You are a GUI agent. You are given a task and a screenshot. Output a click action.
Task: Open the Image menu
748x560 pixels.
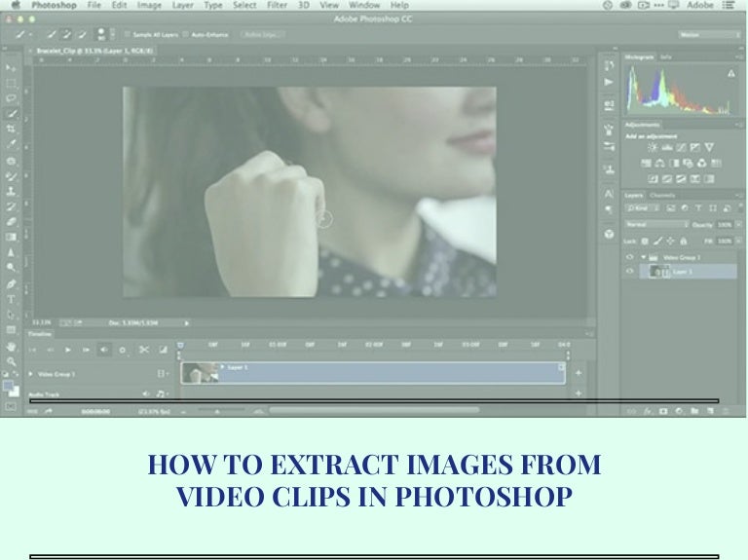point(149,5)
